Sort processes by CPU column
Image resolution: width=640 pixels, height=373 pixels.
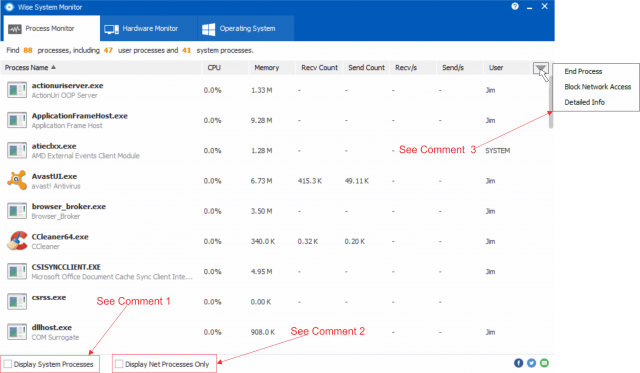coord(214,68)
